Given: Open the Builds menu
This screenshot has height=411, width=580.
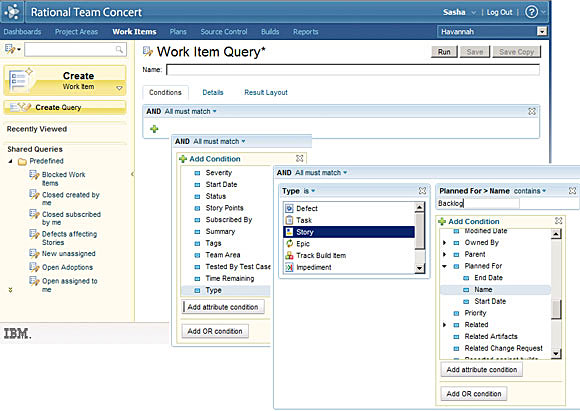Looking at the screenshot, I should [x=270, y=32].
